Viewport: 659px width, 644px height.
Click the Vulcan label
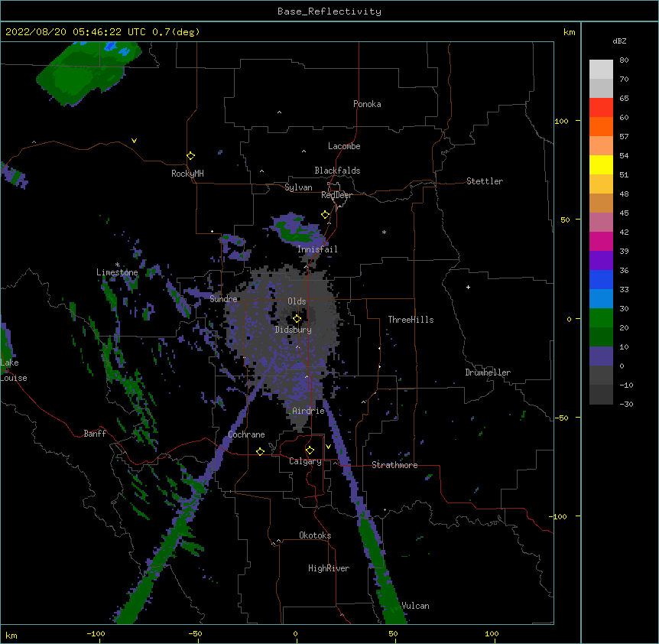click(x=415, y=606)
